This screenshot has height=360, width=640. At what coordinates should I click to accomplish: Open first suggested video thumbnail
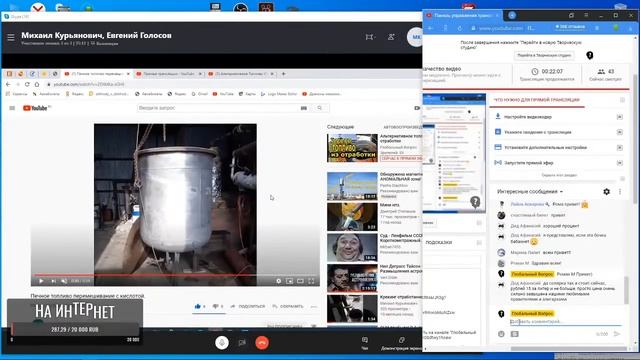(352, 148)
